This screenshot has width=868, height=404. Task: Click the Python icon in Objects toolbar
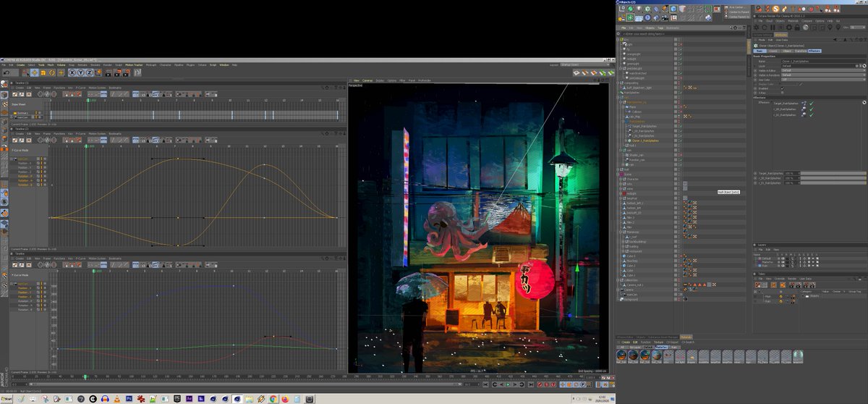[x=708, y=17]
